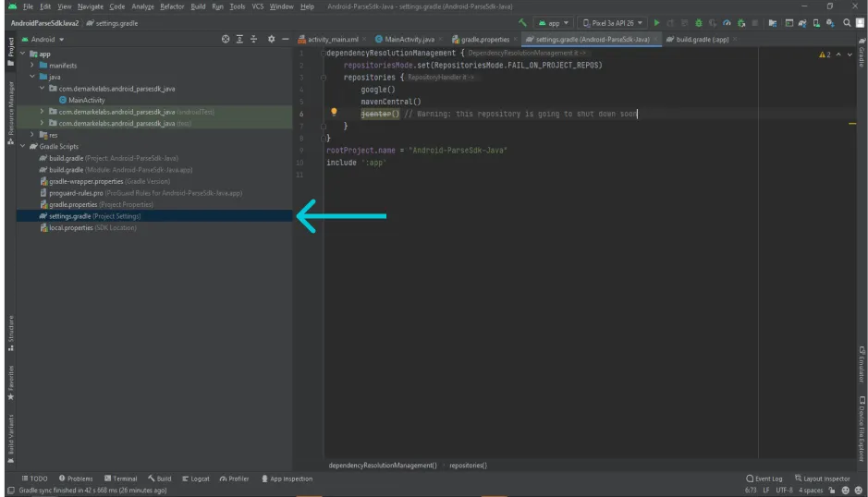
Task: Collapse the app module tree node
Action: tap(23, 54)
